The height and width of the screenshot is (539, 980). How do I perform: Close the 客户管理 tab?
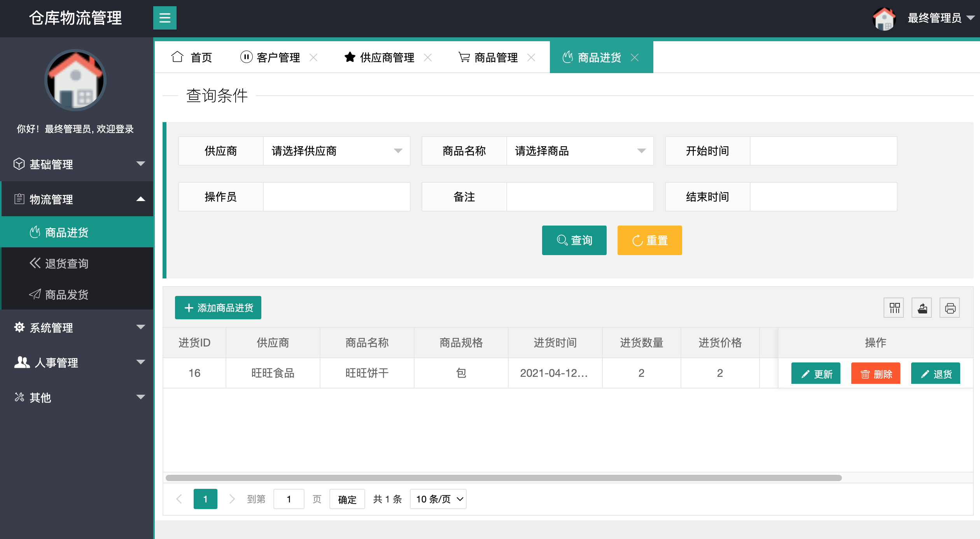click(313, 58)
